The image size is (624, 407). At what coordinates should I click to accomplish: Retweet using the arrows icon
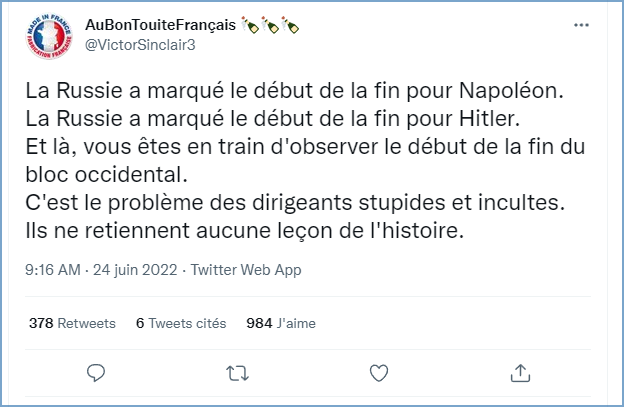pyautogui.click(x=238, y=374)
